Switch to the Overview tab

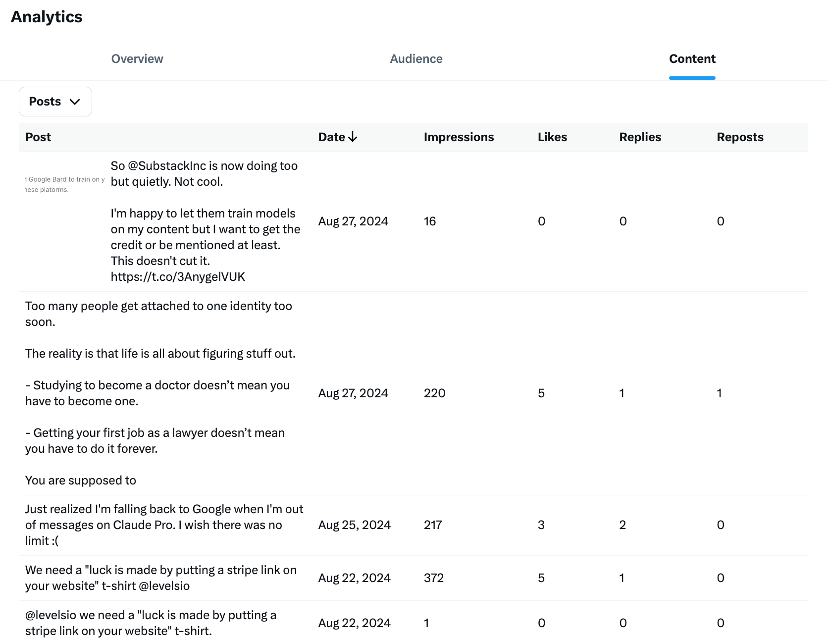137,58
